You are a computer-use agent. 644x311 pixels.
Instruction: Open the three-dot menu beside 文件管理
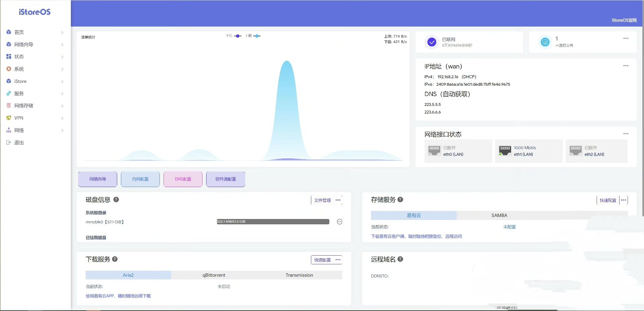(338, 200)
